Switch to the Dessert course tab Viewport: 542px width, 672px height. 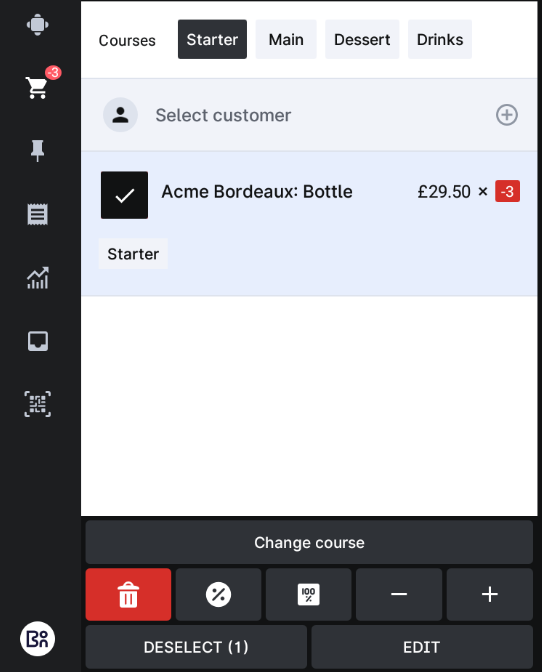pos(362,39)
